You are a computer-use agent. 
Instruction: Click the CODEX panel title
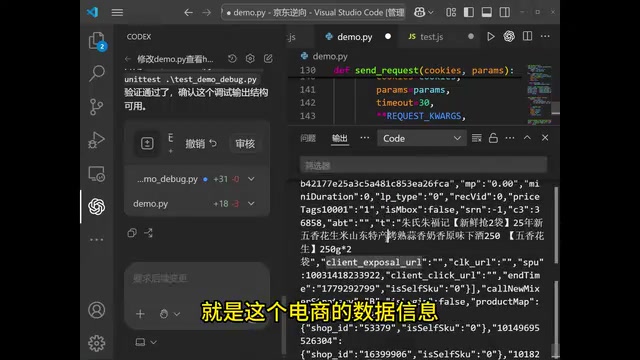(x=139, y=37)
